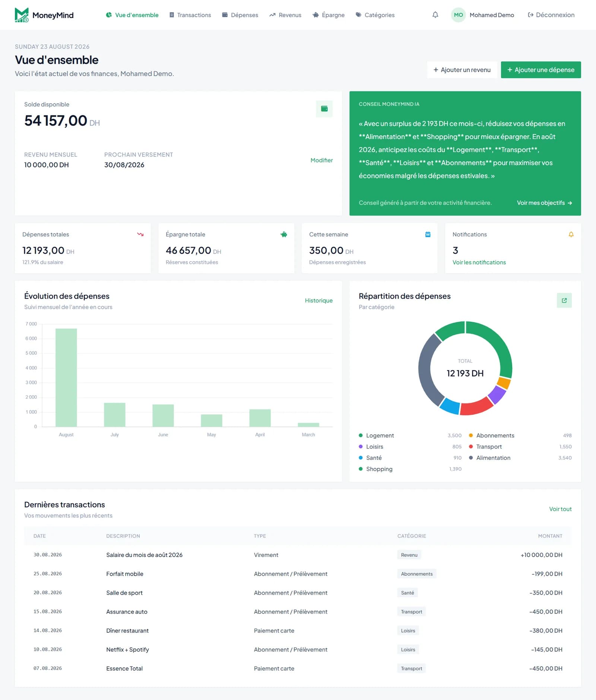Click the -199,00 DH amount
Viewport: 596px width, 700px height.
[x=547, y=574]
